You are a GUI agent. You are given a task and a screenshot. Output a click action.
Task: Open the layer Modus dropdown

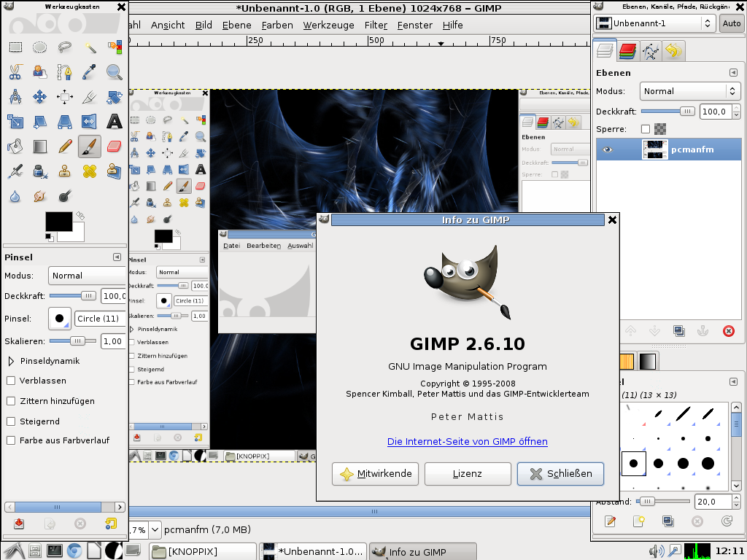coord(689,91)
